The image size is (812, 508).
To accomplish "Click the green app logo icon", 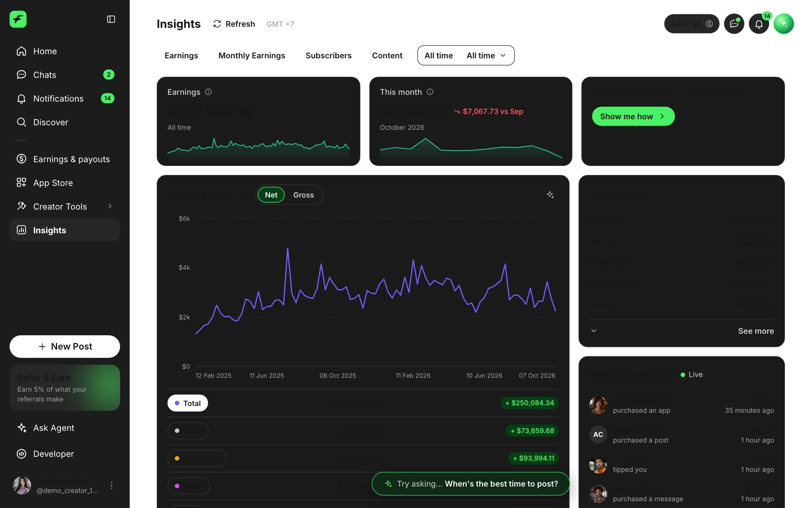I will pos(18,19).
